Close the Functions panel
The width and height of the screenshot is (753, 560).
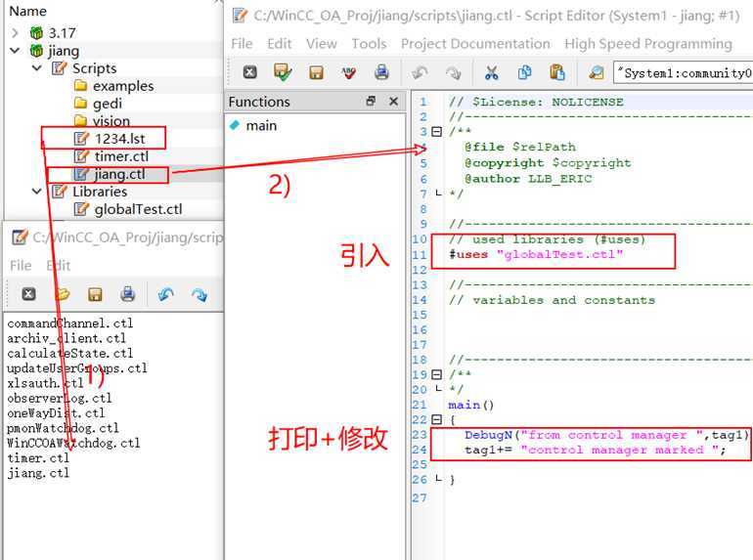tap(394, 102)
